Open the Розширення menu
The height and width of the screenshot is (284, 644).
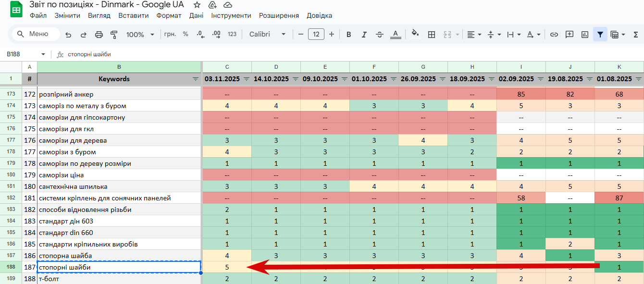point(279,15)
